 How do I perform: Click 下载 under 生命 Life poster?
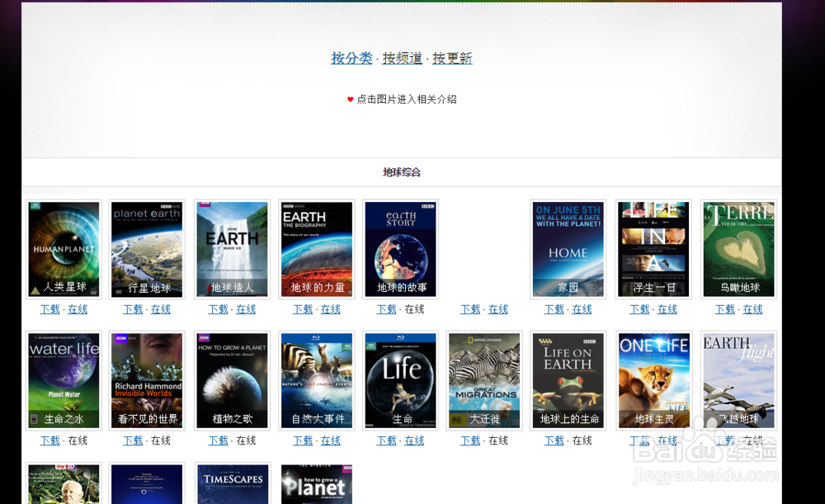pos(387,440)
